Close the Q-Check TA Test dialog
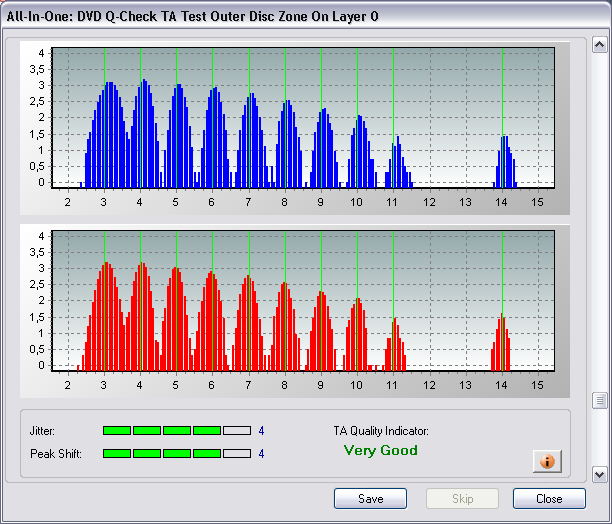Screen dimensions: 612x524 (x=549, y=499)
